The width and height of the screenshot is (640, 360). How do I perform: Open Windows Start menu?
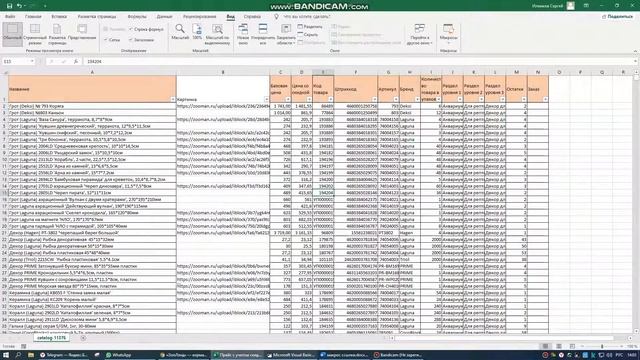coord(6,355)
